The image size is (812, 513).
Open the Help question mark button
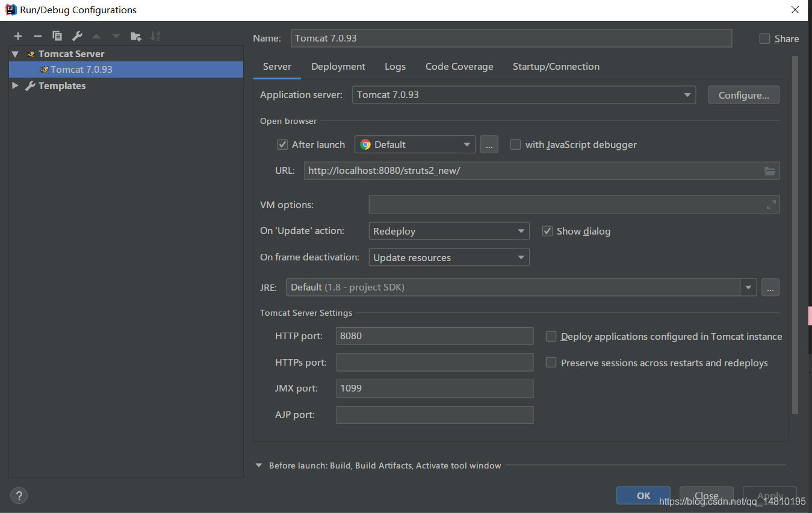[19, 496]
